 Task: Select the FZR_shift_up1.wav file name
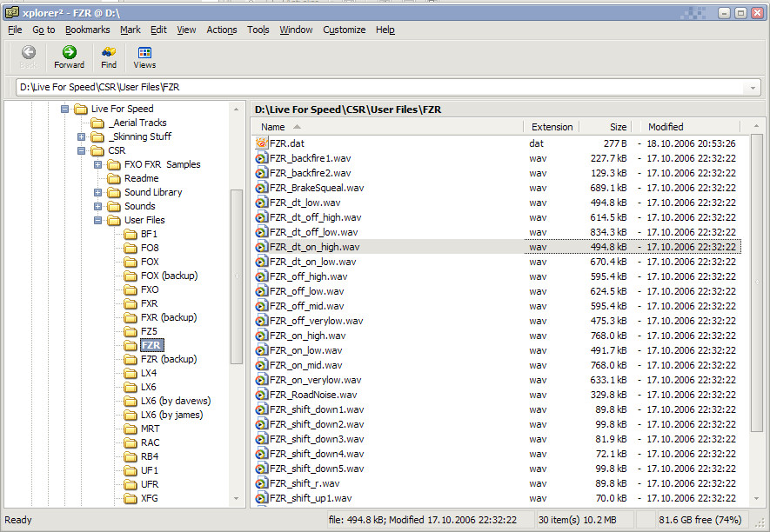point(311,498)
